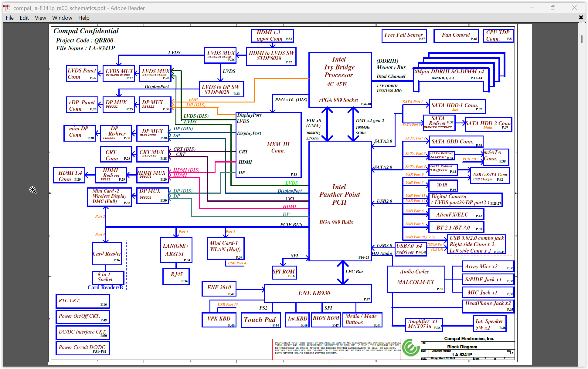The image size is (588, 369).
Task: Click the 'Amplifier x1 MAX9736' block
Action: (x=424, y=324)
